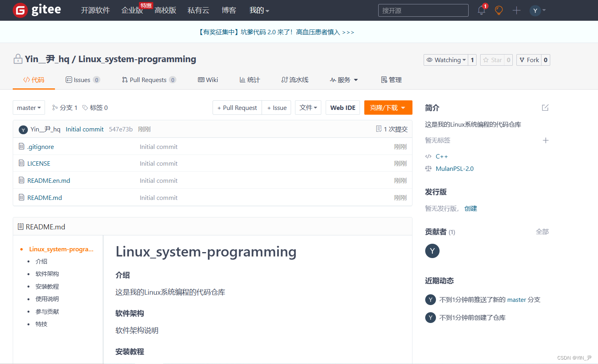Screen dimensions: 598x364
Task: Open the Gitee logo homepage
Action: [37, 10]
